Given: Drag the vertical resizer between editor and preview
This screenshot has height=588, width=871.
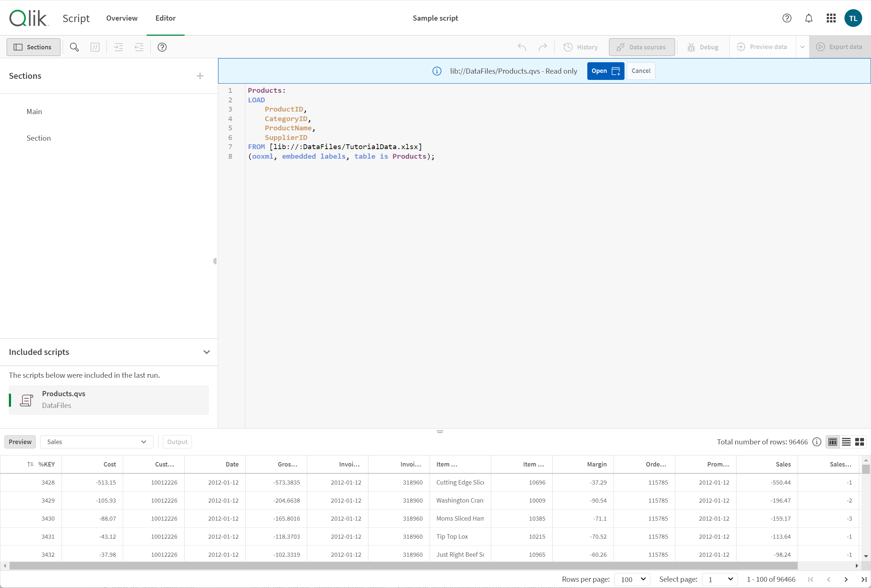Looking at the screenshot, I should pos(439,431).
